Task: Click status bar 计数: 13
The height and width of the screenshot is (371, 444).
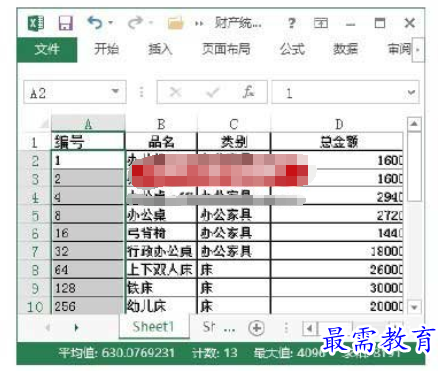Action: pos(215,353)
